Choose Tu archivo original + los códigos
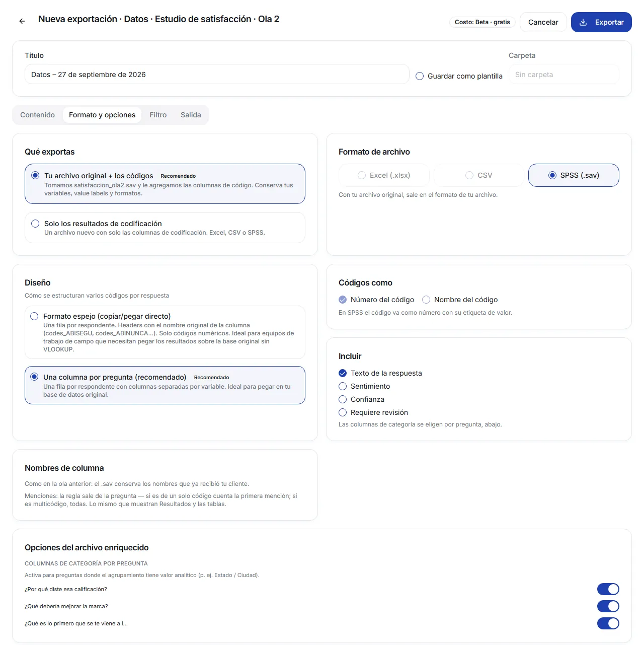Image resolution: width=644 pixels, height=645 pixels. point(165,184)
